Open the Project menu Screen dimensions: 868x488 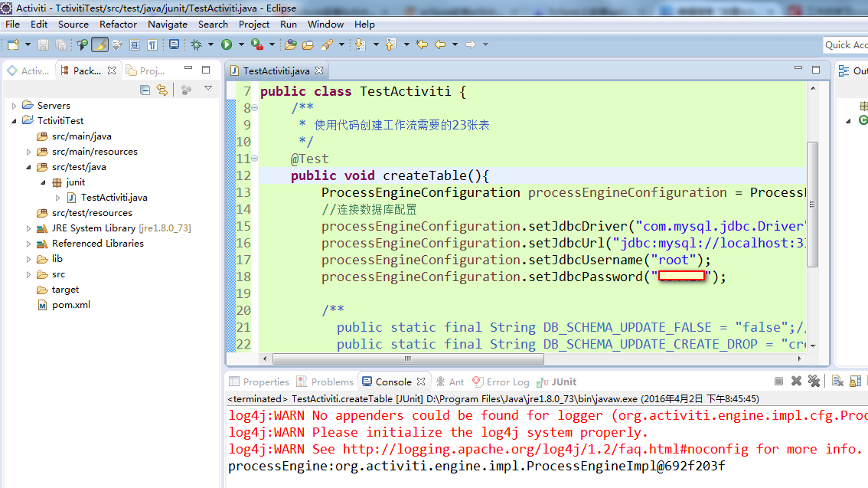coord(254,25)
